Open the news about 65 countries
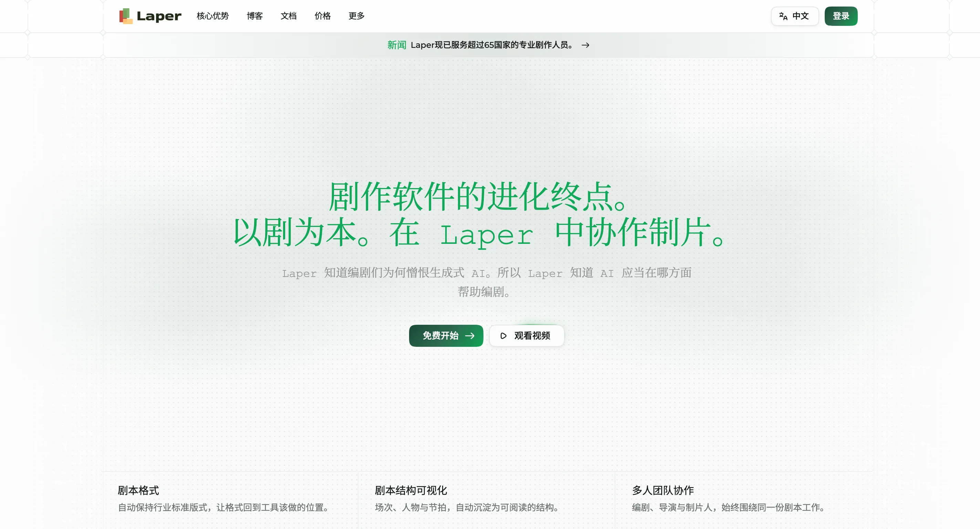The height and width of the screenshot is (529, 980). pos(492,45)
